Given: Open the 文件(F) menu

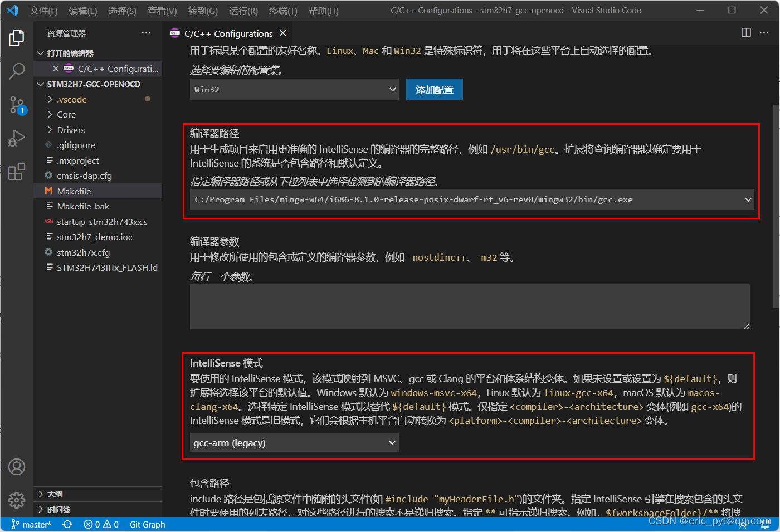Looking at the screenshot, I should coord(43,11).
